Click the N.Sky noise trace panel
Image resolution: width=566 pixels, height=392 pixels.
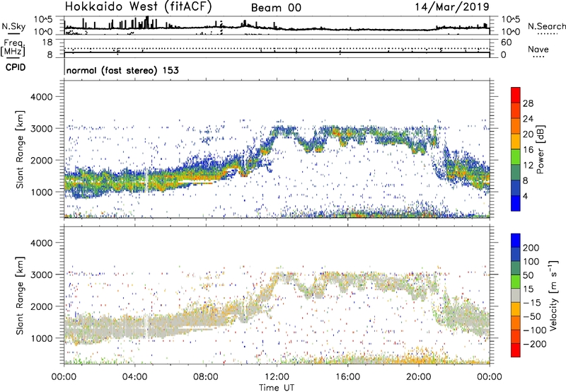point(277,25)
